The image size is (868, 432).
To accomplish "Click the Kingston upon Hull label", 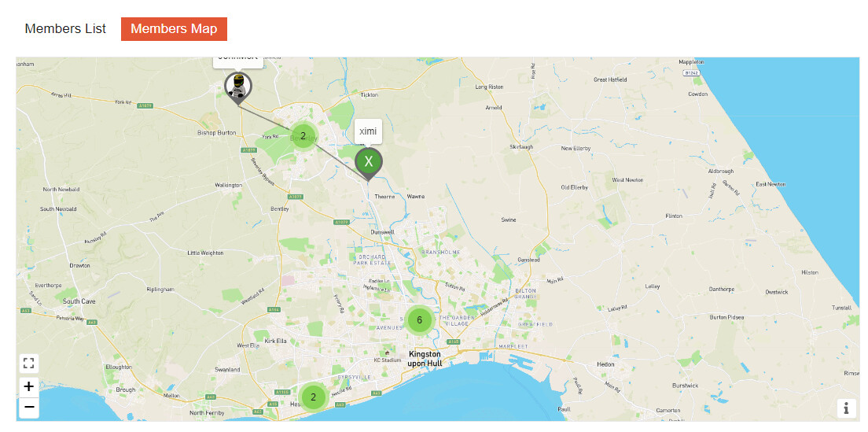I will click(425, 358).
